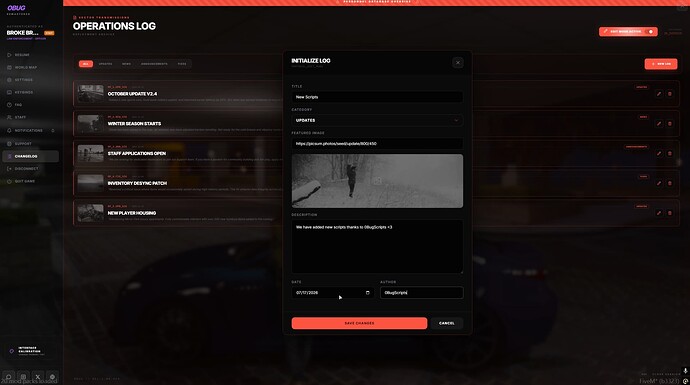This screenshot has width=690, height=385.
Task: Open the Inventory Desync Patch thumbnail
Action: coord(91,183)
